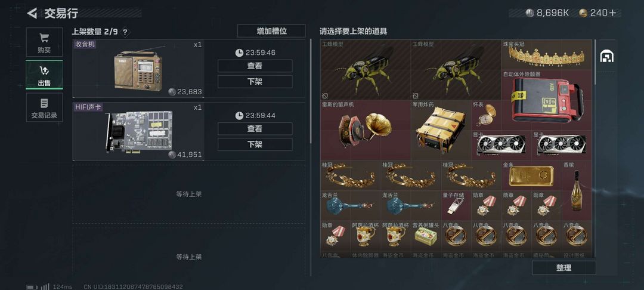Open the 购买 shopping cart tab

coord(44,42)
